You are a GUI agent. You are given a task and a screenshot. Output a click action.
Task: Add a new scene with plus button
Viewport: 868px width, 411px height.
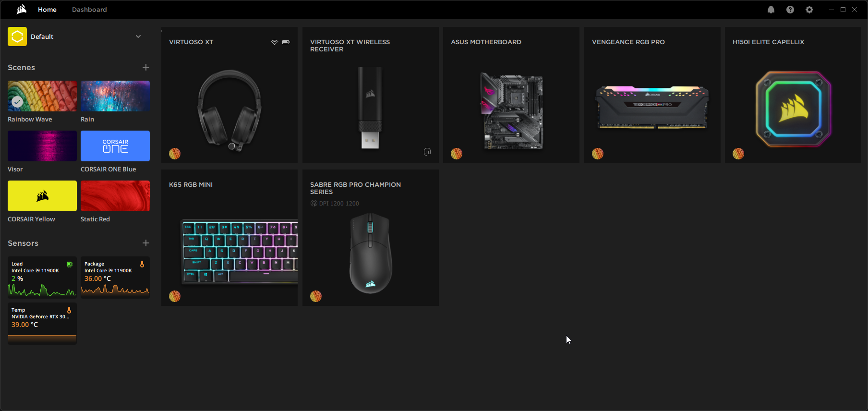(x=146, y=67)
